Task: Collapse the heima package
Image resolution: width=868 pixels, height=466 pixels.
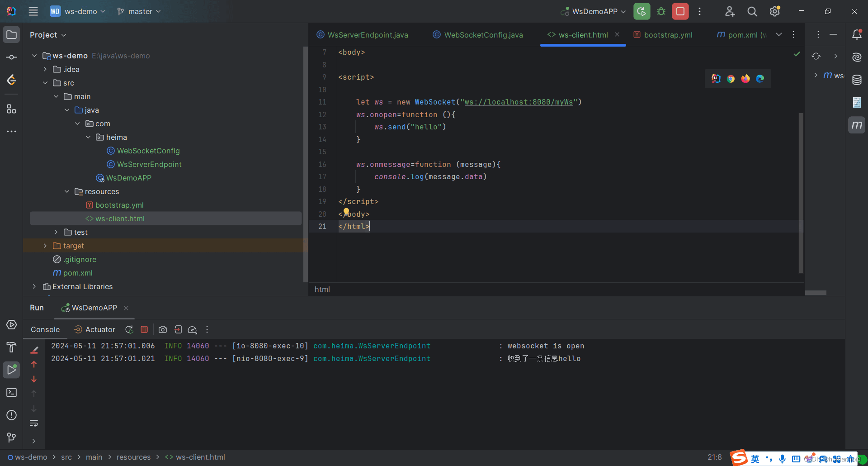Action: pyautogui.click(x=88, y=137)
